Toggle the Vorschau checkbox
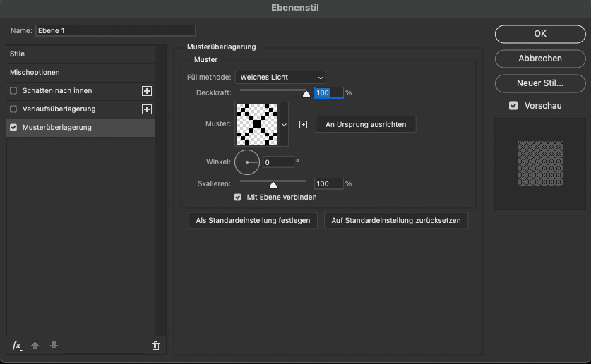This screenshot has width=591, height=364. (x=513, y=106)
